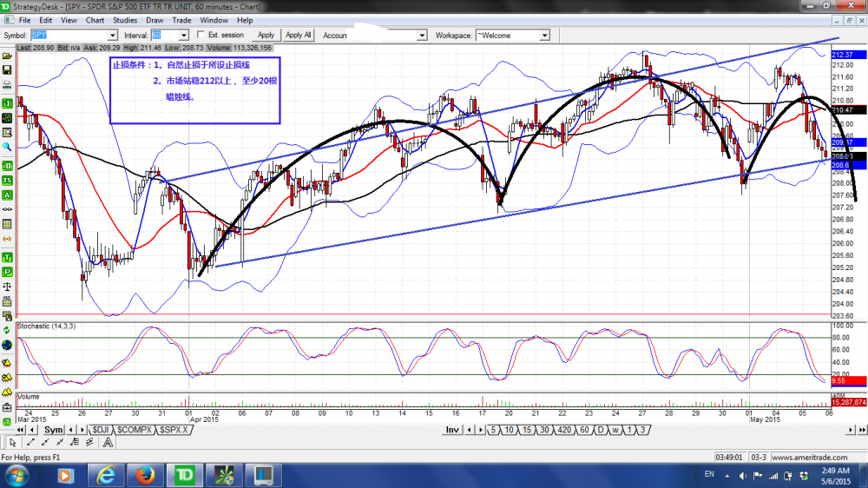Image resolution: width=868 pixels, height=488 pixels.
Task: Enable the Ext. session checkbox
Action: click(201, 35)
